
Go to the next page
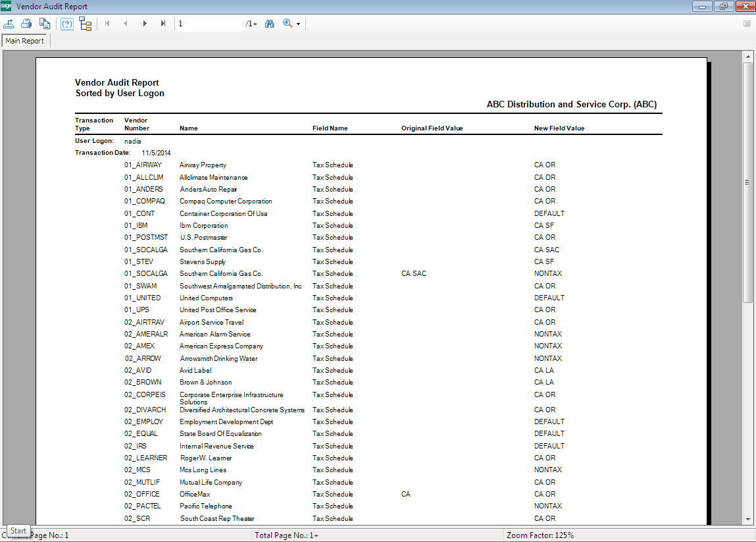(x=144, y=24)
